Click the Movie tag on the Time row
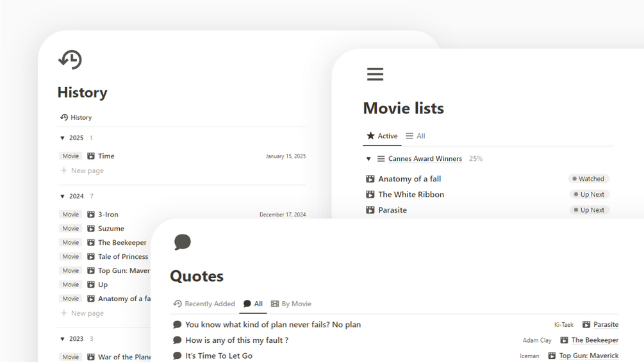Viewport: 644px width, 362px height. pyautogui.click(x=70, y=156)
